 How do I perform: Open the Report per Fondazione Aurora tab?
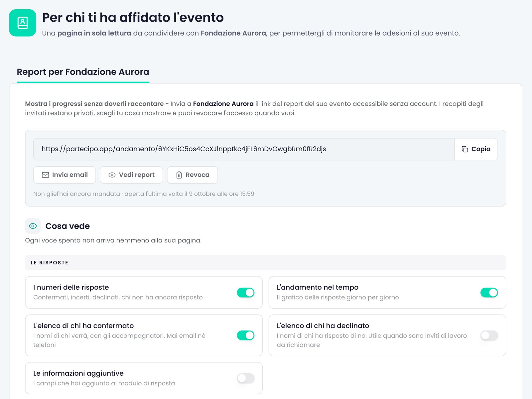83,72
